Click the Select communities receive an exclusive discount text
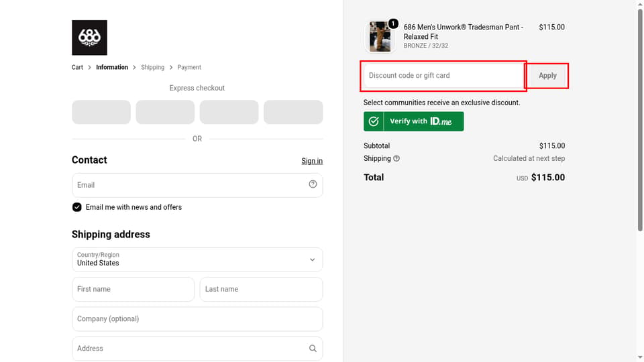The image size is (644, 362). pyautogui.click(x=441, y=103)
